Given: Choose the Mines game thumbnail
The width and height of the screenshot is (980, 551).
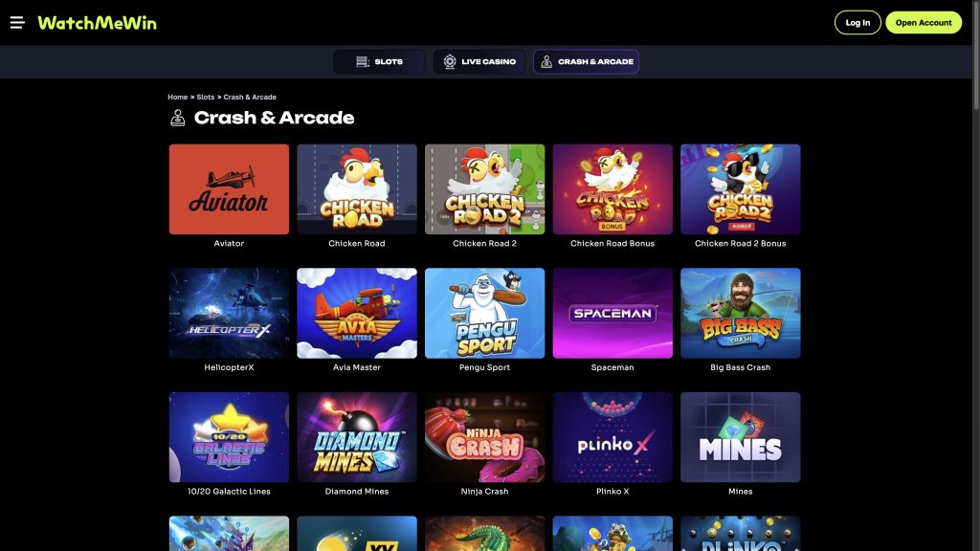Looking at the screenshot, I should (740, 437).
